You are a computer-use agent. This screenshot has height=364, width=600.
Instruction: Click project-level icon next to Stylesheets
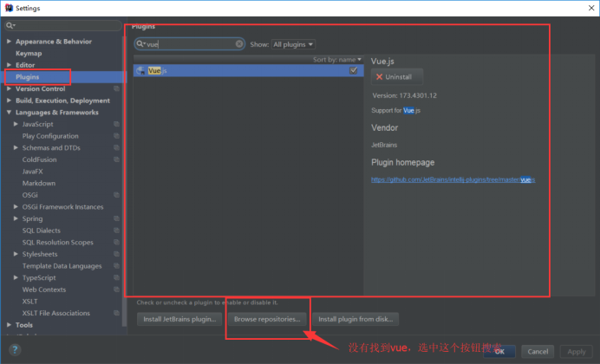tap(117, 254)
